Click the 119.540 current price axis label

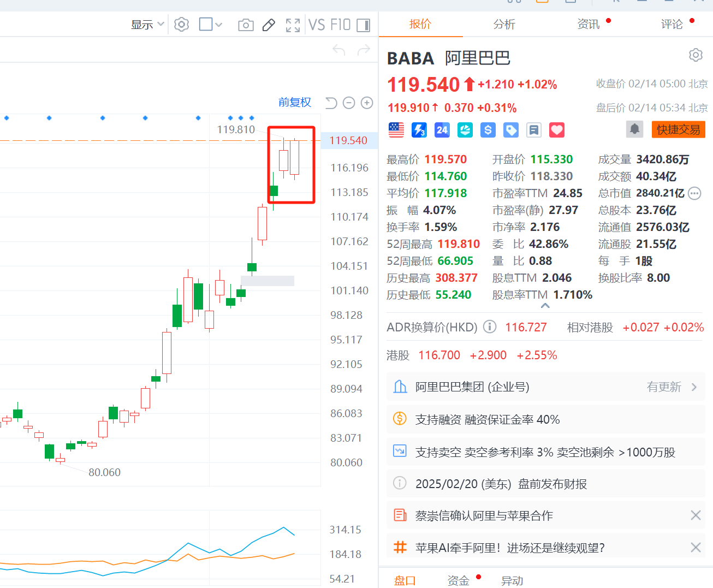[348, 140]
